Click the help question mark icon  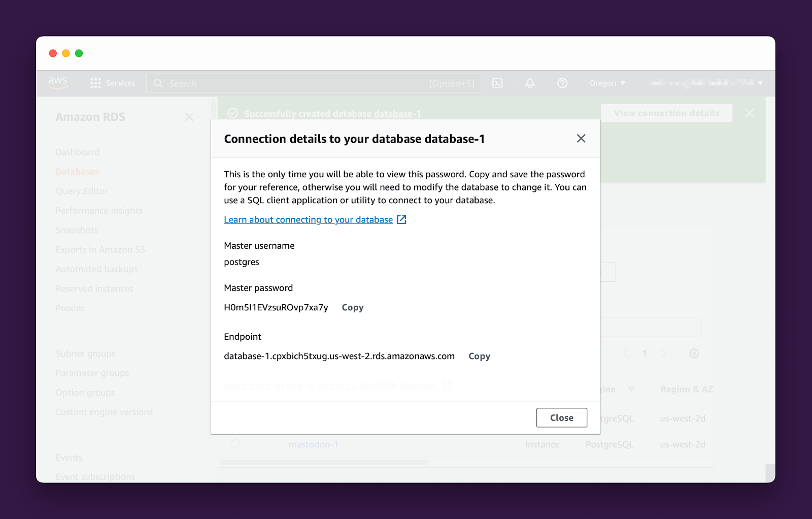pyautogui.click(x=562, y=83)
